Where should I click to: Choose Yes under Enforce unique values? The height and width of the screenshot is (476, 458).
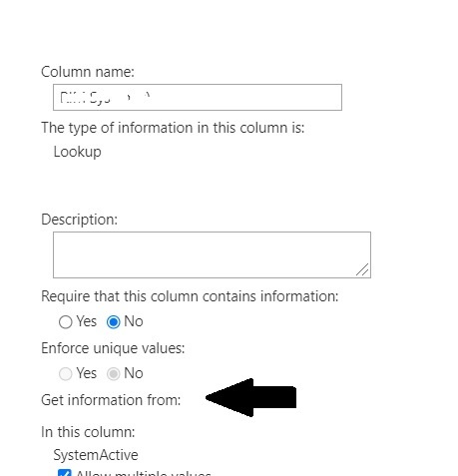point(65,373)
